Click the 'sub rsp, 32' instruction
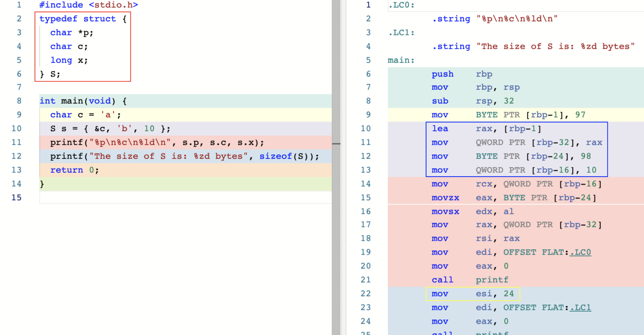This screenshot has height=335, width=644. [x=473, y=101]
